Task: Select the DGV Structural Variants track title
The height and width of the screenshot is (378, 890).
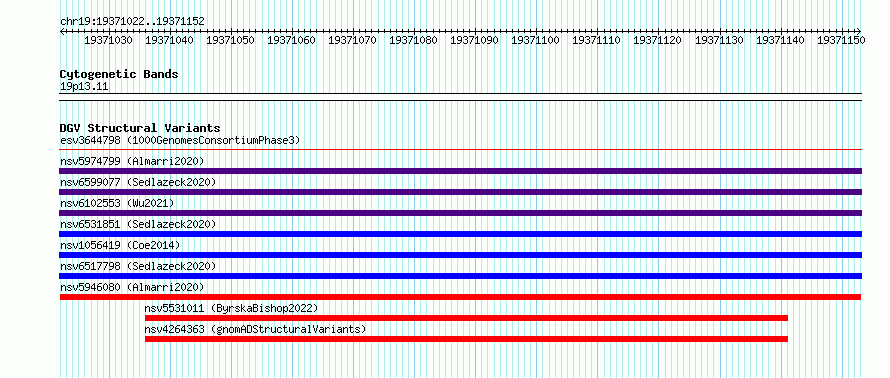Action: coord(140,128)
